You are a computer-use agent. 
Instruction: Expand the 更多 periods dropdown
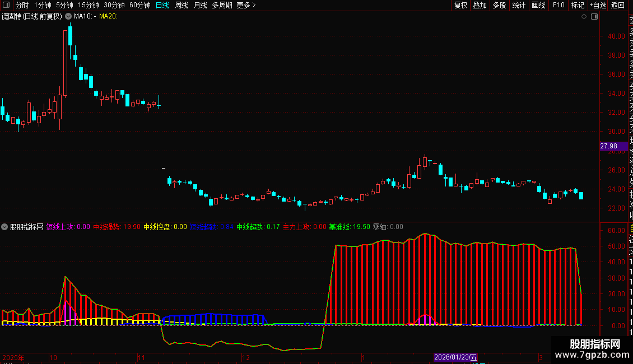tap(246, 5)
